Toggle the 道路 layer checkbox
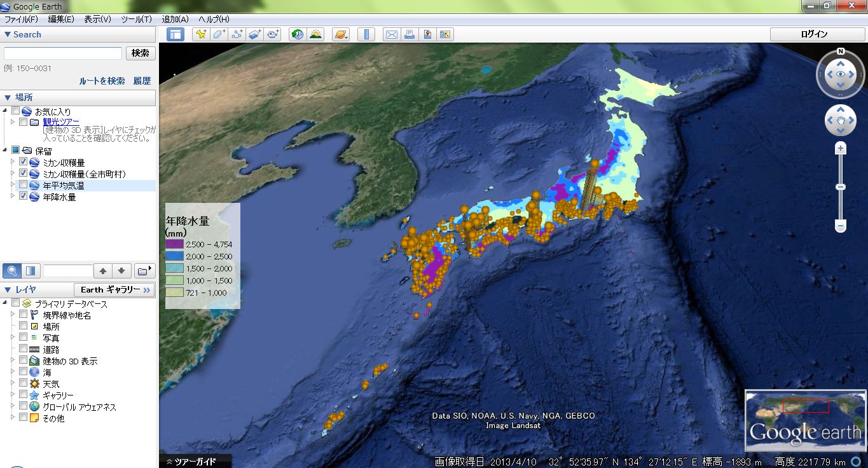Image resolution: width=868 pixels, height=468 pixels. [23, 349]
